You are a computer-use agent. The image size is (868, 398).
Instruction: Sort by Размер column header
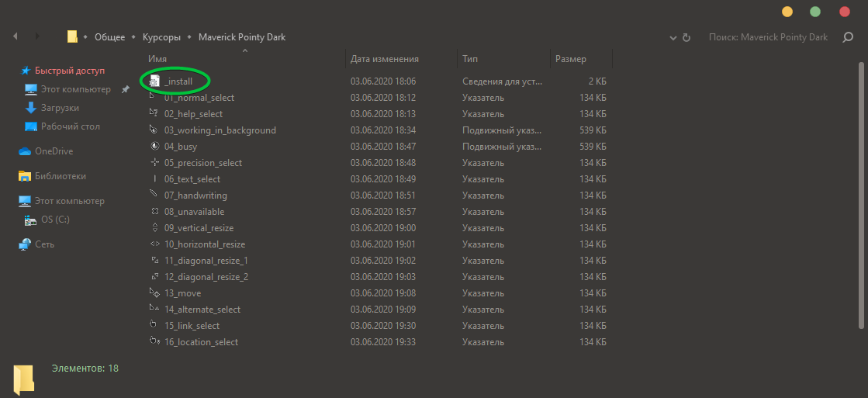click(571, 59)
